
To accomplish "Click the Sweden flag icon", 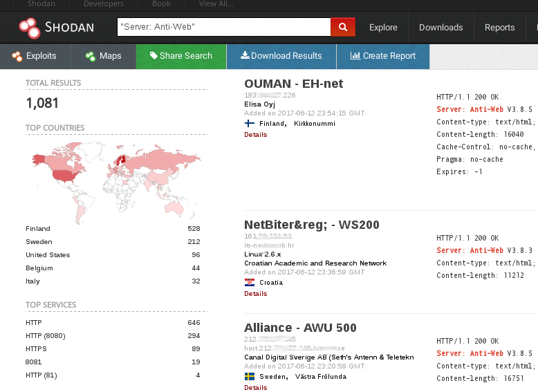I will pyautogui.click(x=250, y=377).
